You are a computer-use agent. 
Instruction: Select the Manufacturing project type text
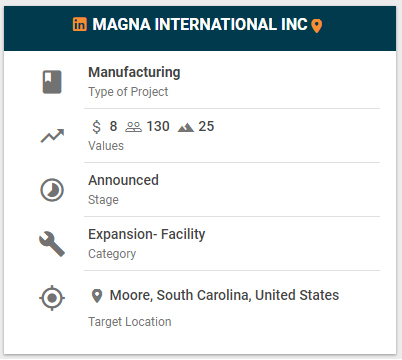click(x=134, y=72)
